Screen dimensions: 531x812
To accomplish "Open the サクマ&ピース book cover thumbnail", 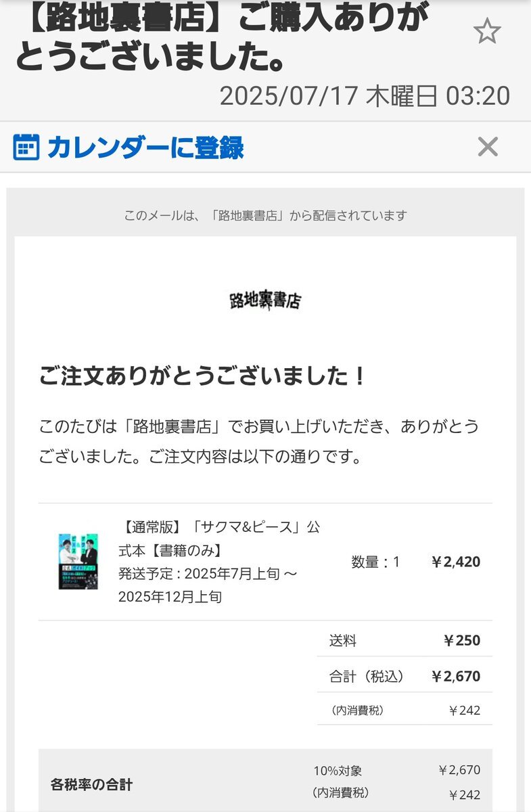I will (78, 561).
